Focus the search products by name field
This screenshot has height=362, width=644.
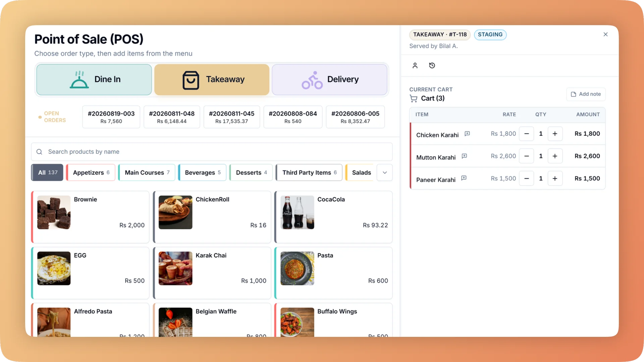(x=212, y=152)
